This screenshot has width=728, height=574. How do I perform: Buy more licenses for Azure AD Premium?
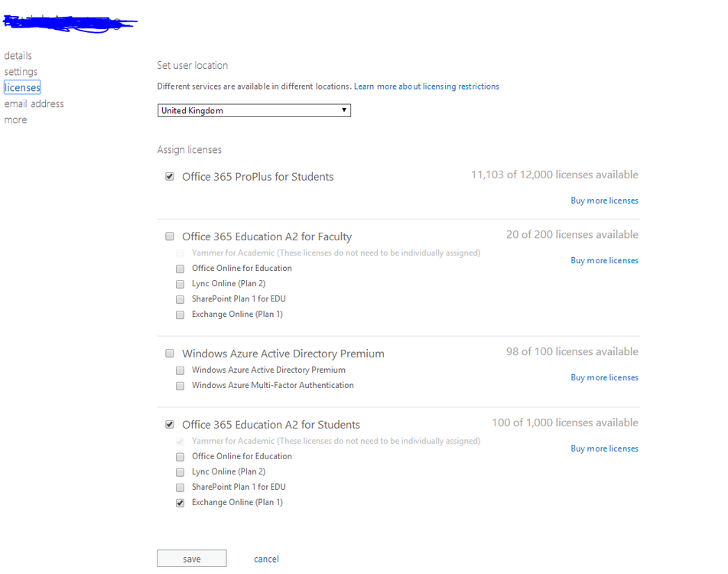click(x=604, y=378)
